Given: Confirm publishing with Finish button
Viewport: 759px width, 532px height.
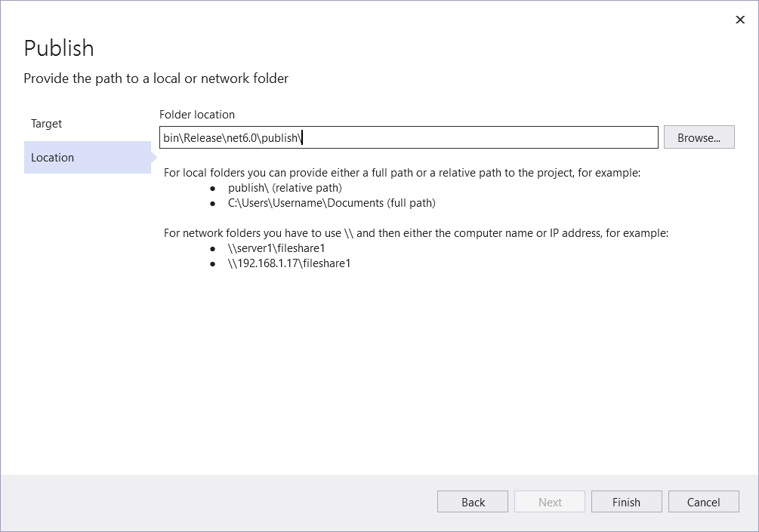Looking at the screenshot, I should coord(626,502).
